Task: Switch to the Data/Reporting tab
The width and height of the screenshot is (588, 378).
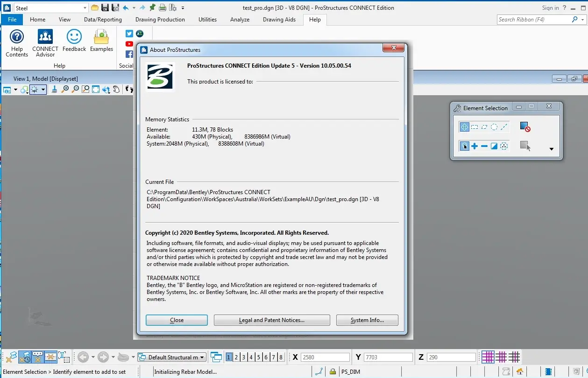Action: (x=103, y=20)
